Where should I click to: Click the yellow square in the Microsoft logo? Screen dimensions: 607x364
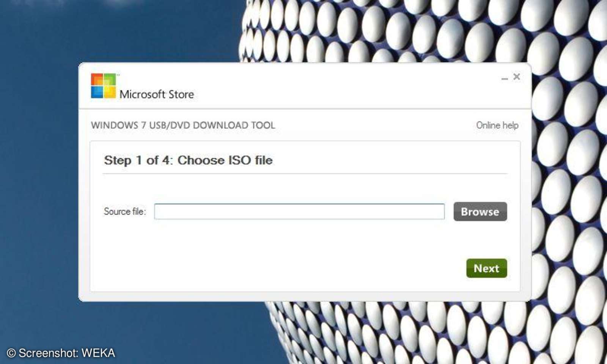click(x=110, y=92)
